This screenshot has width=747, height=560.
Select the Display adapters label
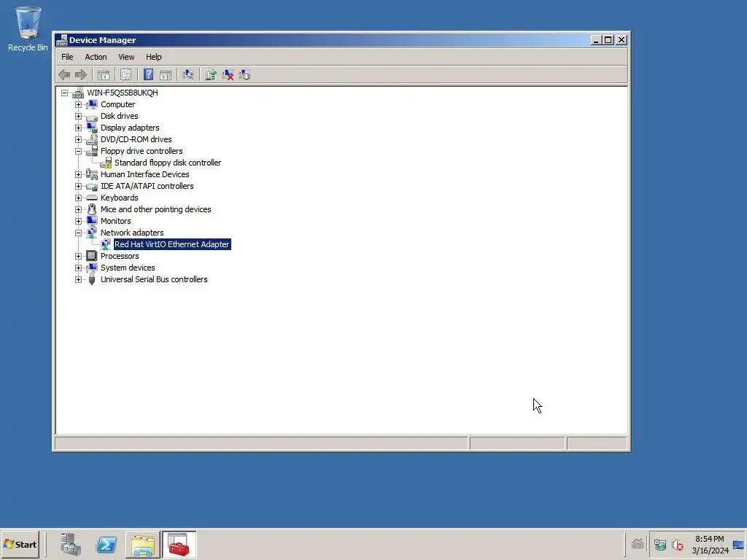(130, 128)
